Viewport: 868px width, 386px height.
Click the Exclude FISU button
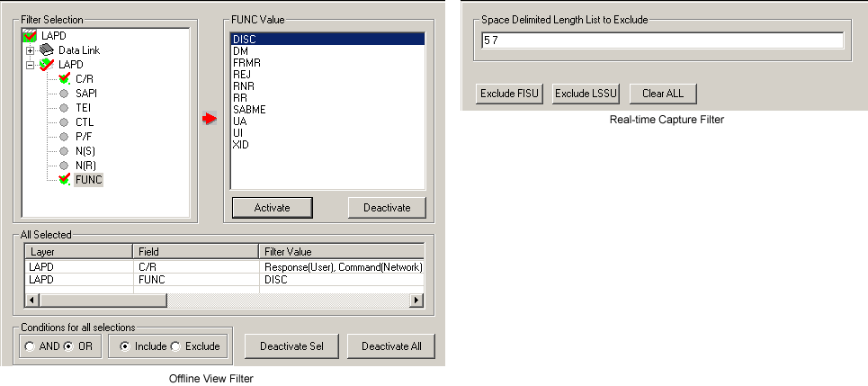coord(510,94)
